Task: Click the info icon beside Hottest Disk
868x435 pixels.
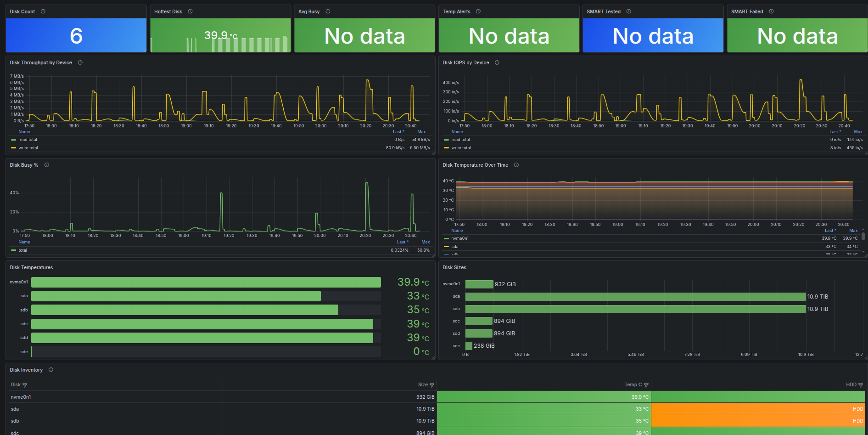Action: pos(190,11)
